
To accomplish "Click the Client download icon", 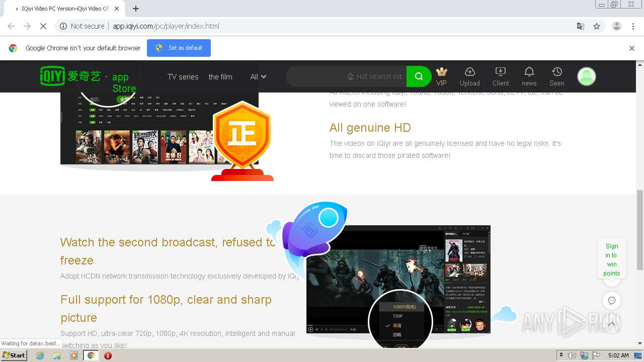I will [501, 76].
